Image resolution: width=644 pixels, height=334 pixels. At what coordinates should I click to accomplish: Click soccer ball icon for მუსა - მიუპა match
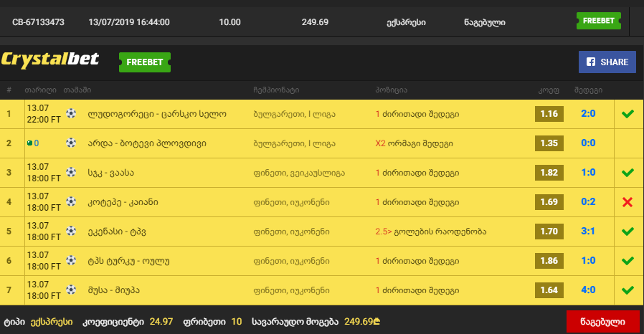[71, 290]
